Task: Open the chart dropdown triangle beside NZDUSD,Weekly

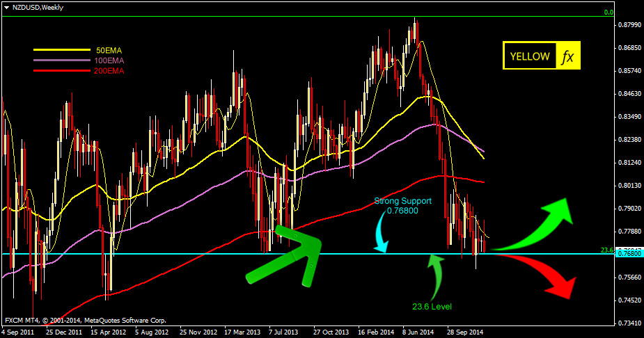Action: (6, 8)
